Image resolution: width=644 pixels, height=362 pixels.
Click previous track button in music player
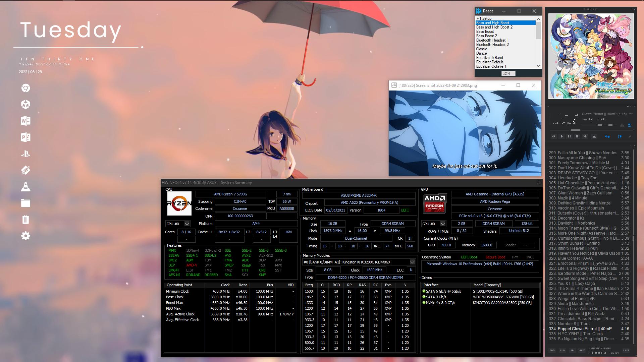[x=553, y=136]
